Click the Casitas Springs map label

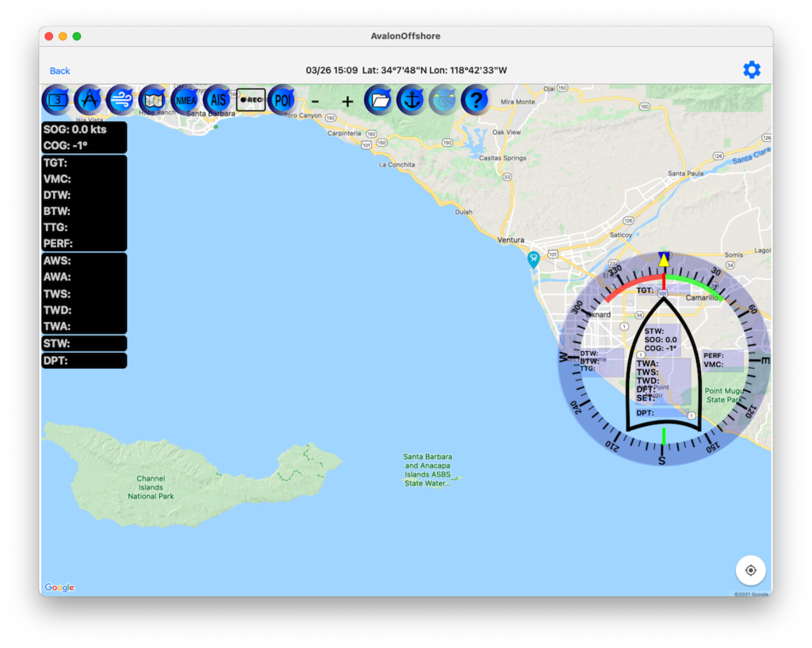(x=502, y=158)
